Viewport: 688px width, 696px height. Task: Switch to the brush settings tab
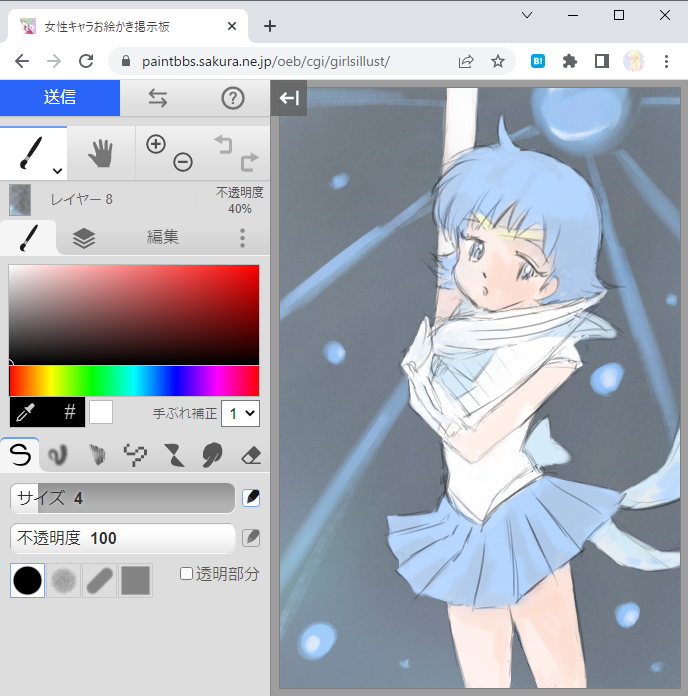coord(28,237)
